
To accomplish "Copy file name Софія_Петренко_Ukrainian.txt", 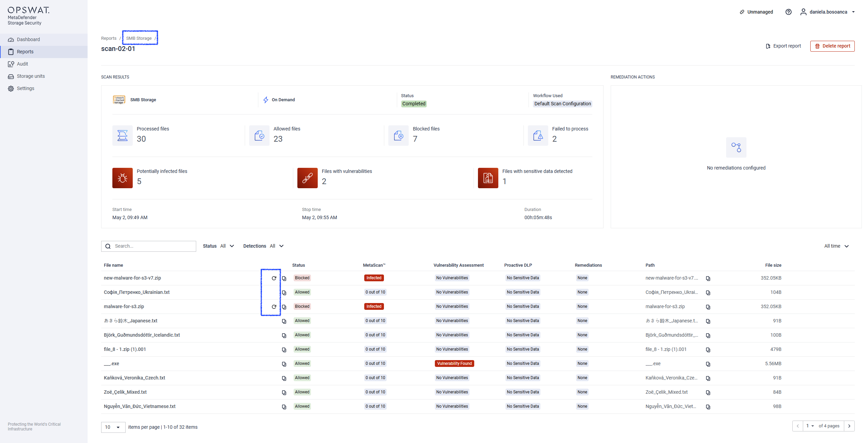I will tap(284, 293).
